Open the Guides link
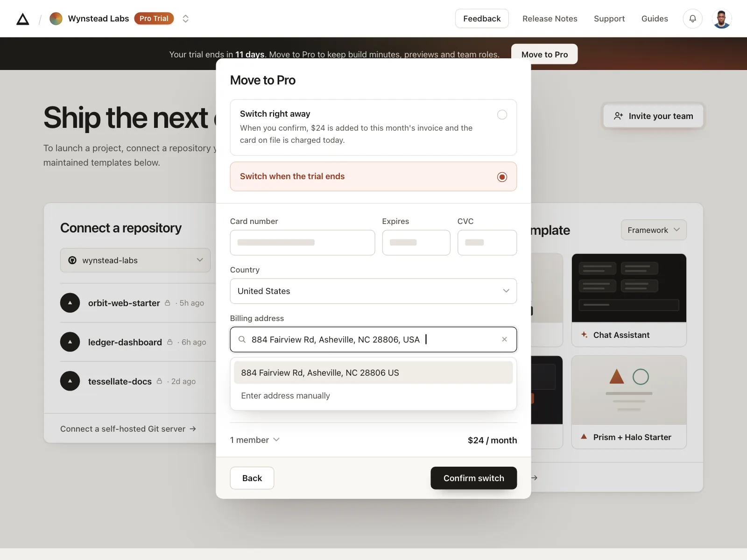Image resolution: width=747 pixels, height=560 pixels. point(655,19)
